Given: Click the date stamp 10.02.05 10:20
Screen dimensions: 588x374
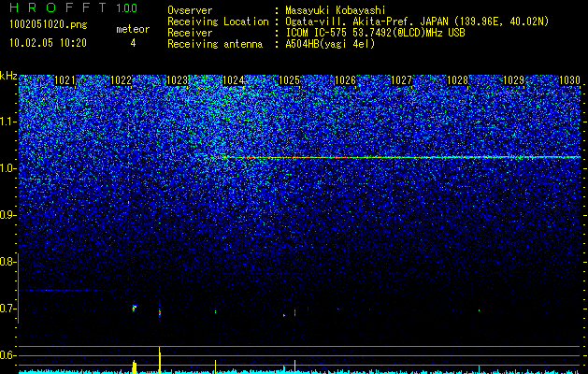Looking at the screenshot, I should coord(48,43).
